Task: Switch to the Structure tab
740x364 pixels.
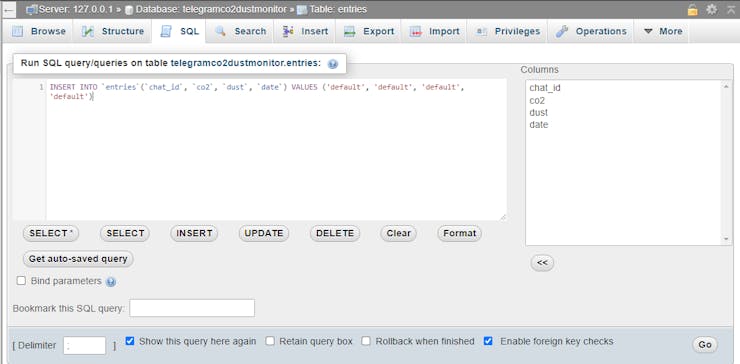Action: pyautogui.click(x=113, y=32)
